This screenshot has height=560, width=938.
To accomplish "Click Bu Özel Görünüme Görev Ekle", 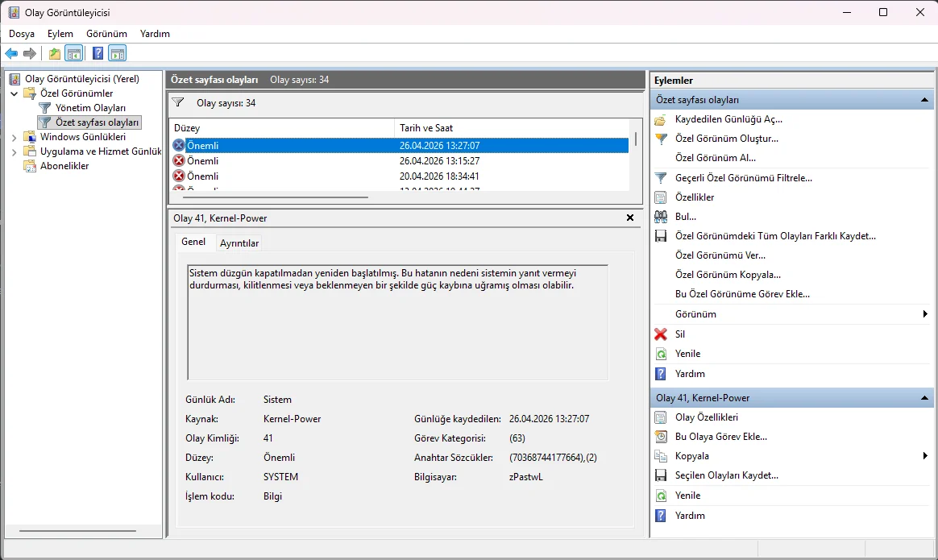I will 742,294.
